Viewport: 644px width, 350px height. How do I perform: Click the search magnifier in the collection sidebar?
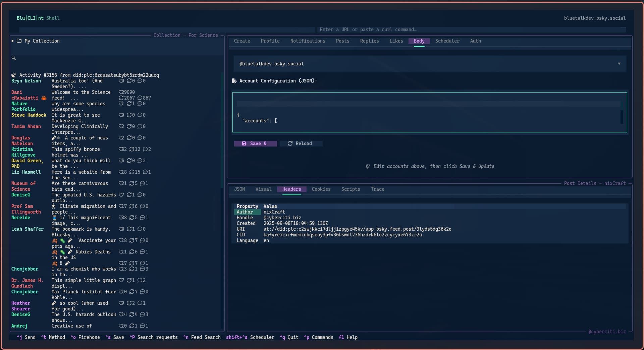[14, 58]
